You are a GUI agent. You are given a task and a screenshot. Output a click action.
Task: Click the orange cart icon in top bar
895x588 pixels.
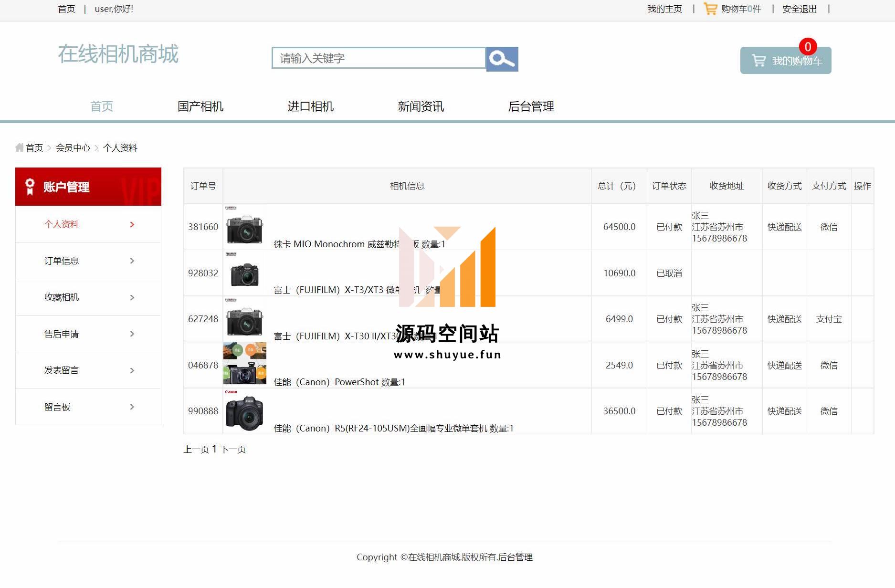coord(710,9)
